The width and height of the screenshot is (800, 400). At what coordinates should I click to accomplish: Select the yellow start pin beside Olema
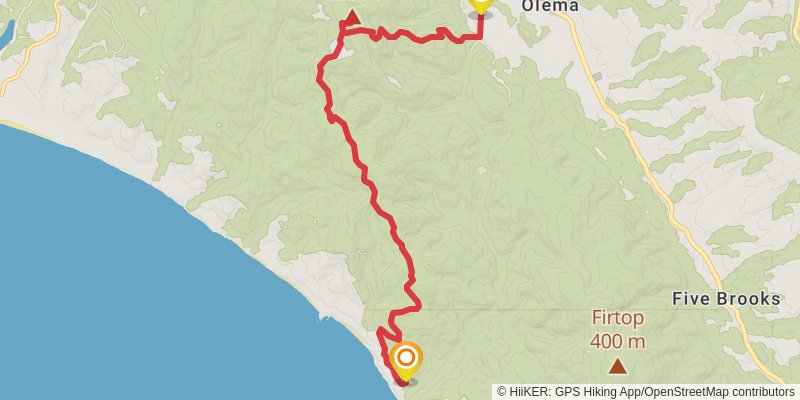coord(481,6)
